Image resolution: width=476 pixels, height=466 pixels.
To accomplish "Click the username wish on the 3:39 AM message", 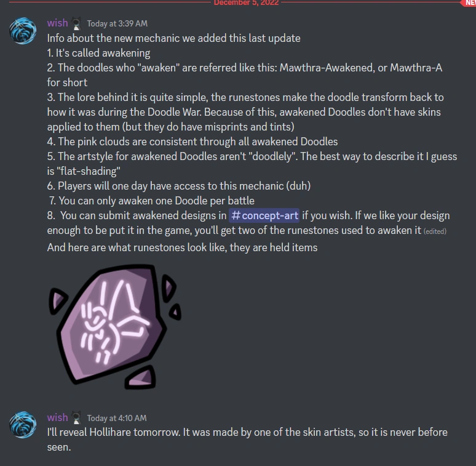I will (57, 23).
